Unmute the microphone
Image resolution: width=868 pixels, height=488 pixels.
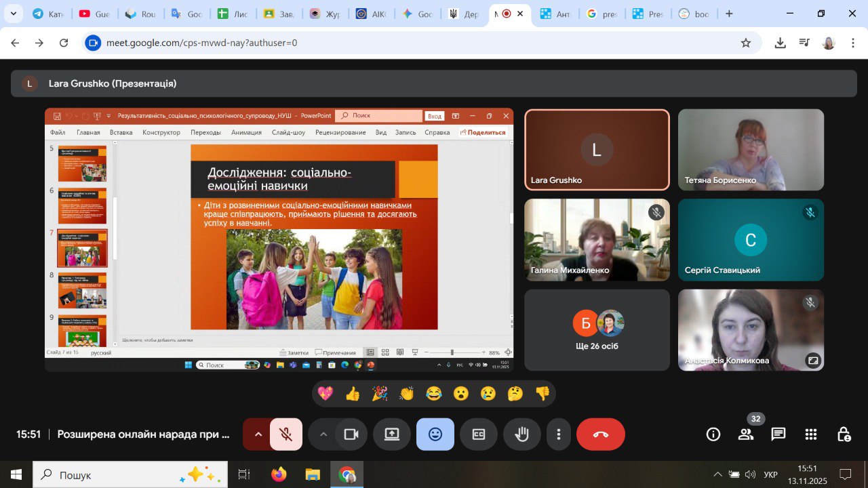pos(286,434)
